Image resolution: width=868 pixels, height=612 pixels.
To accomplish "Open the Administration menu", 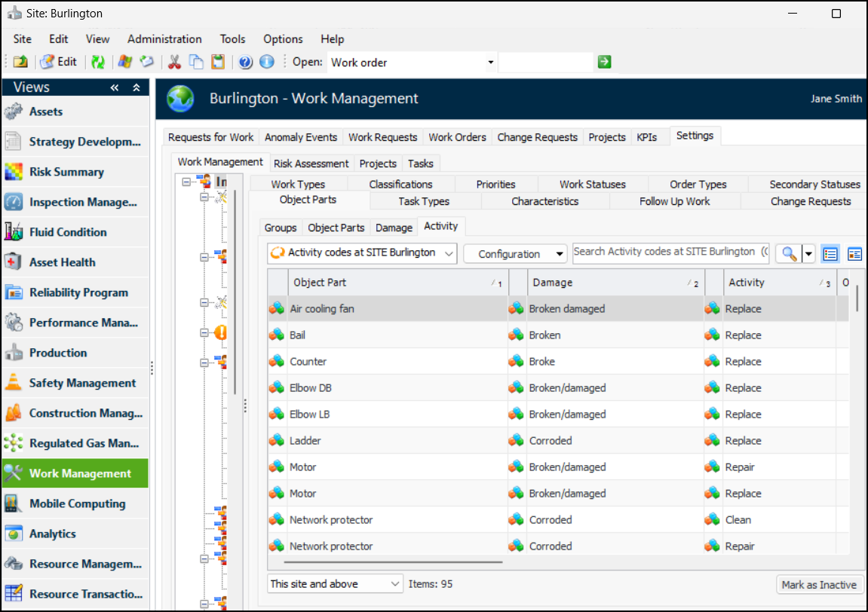I will coord(164,39).
